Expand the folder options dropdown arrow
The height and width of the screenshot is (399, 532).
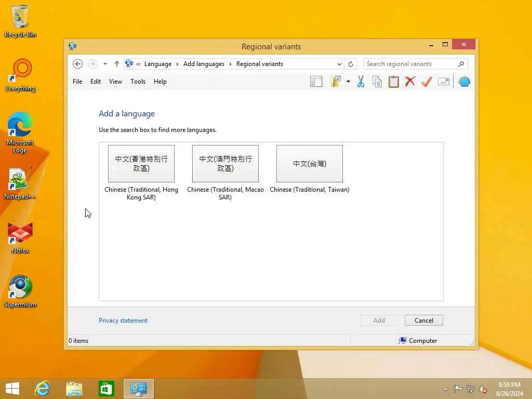pos(348,82)
